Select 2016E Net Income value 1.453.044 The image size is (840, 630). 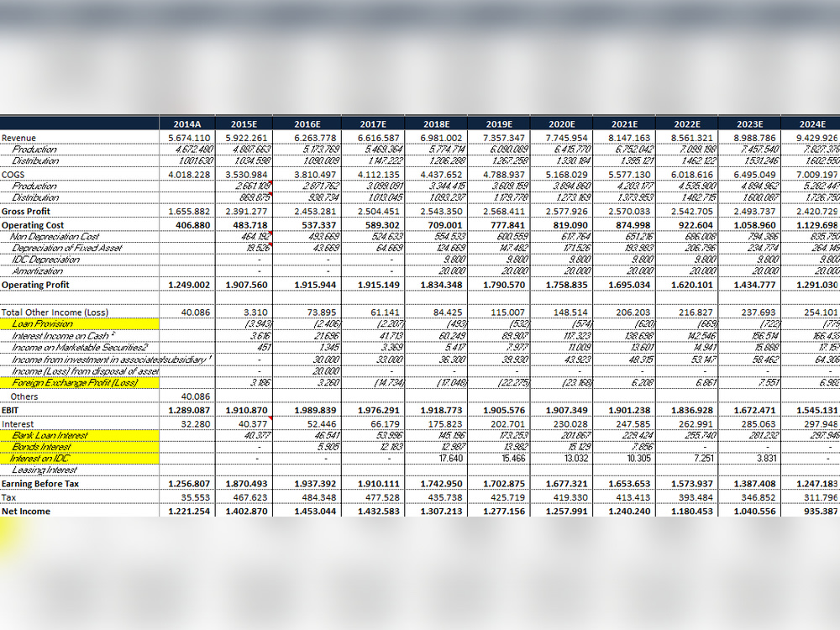(x=315, y=511)
